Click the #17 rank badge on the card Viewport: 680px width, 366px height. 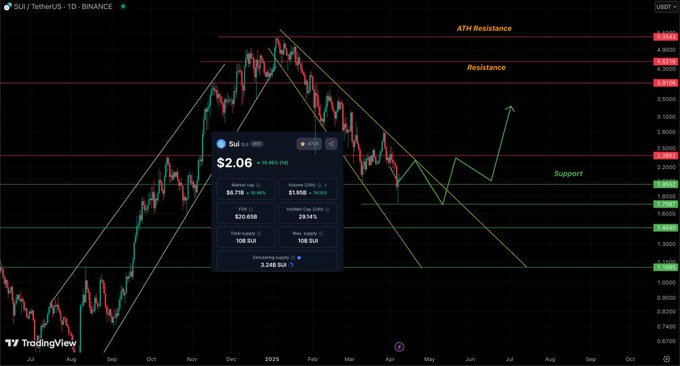point(257,144)
